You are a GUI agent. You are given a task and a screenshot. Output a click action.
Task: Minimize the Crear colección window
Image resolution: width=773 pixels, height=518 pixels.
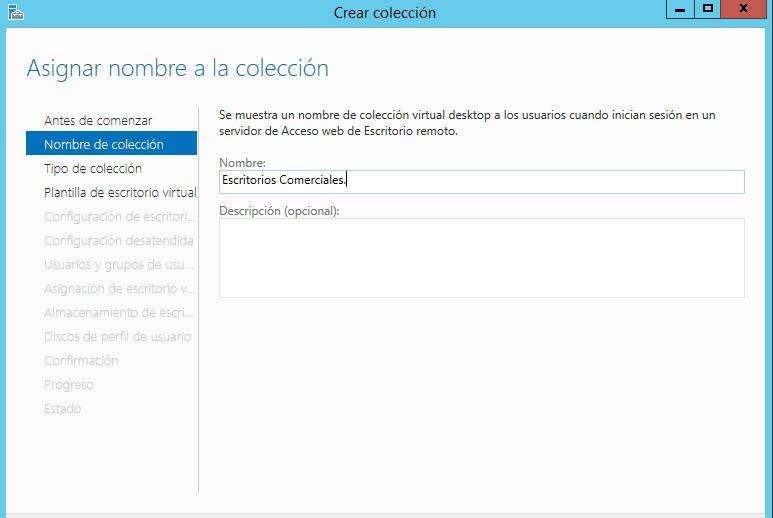click(680, 10)
